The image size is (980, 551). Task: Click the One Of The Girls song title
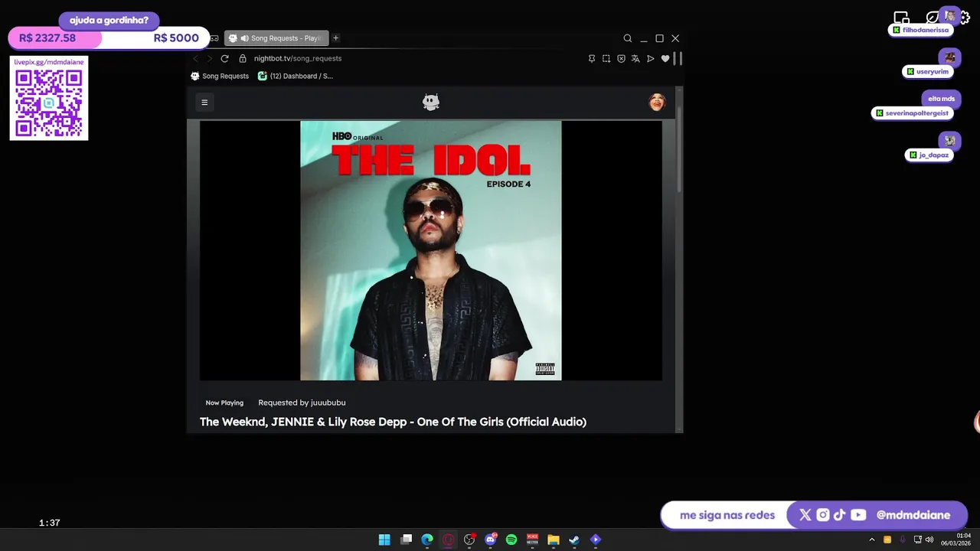pos(393,422)
